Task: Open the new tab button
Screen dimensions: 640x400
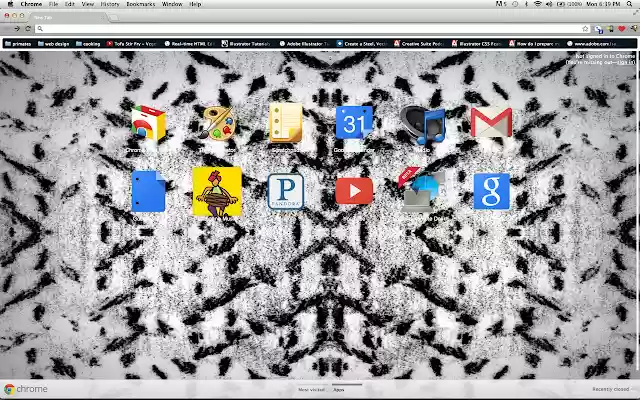Action: point(114,18)
